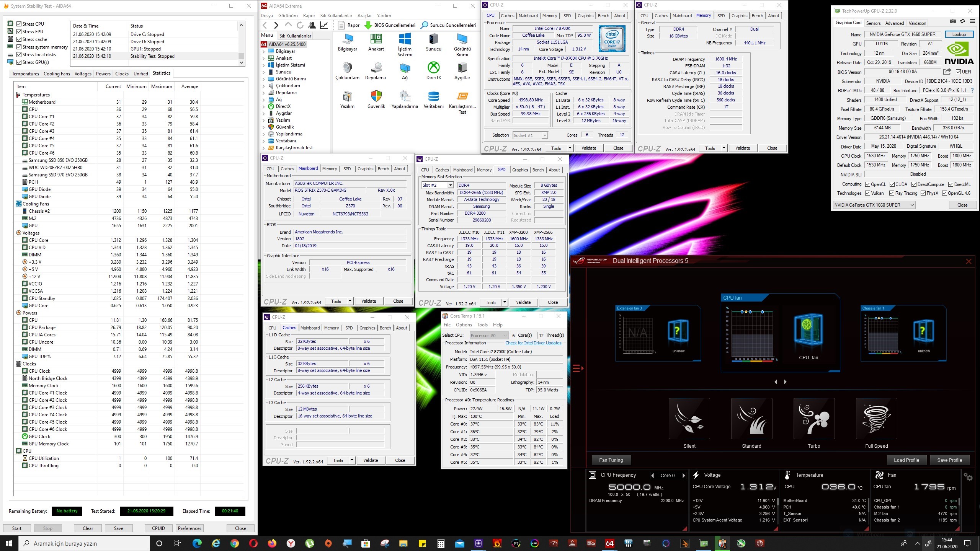Expand Depolama tree node in AIDA64
Viewport: 980px width, 551px height.
point(263,93)
